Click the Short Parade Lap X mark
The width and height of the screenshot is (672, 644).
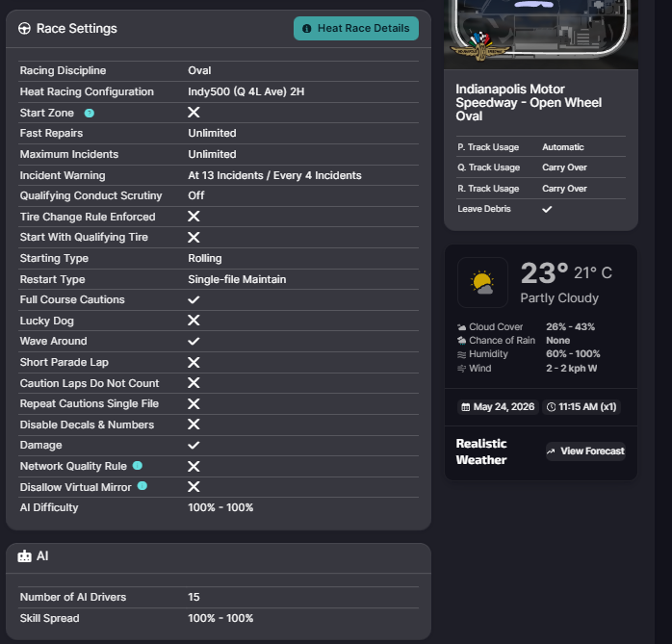click(x=194, y=363)
